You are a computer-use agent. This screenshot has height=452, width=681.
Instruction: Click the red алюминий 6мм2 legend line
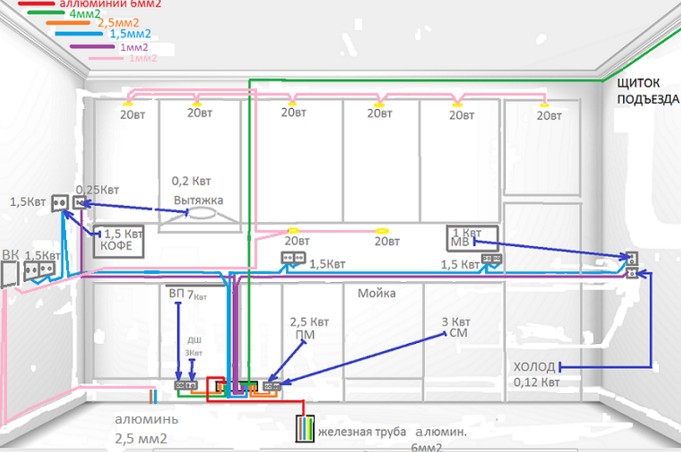(30, 5)
